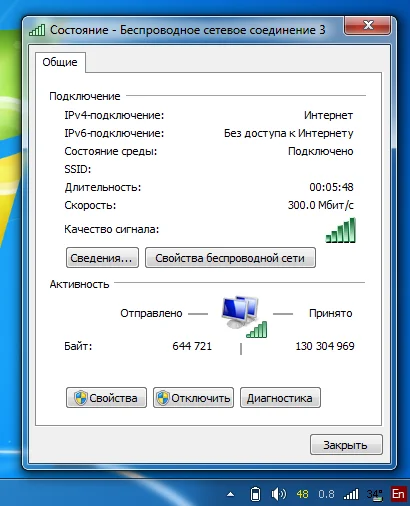The width and height of the screenshot is (410, 506).
Task: Open the volume speaker tray icon
Action: point(278,494)
